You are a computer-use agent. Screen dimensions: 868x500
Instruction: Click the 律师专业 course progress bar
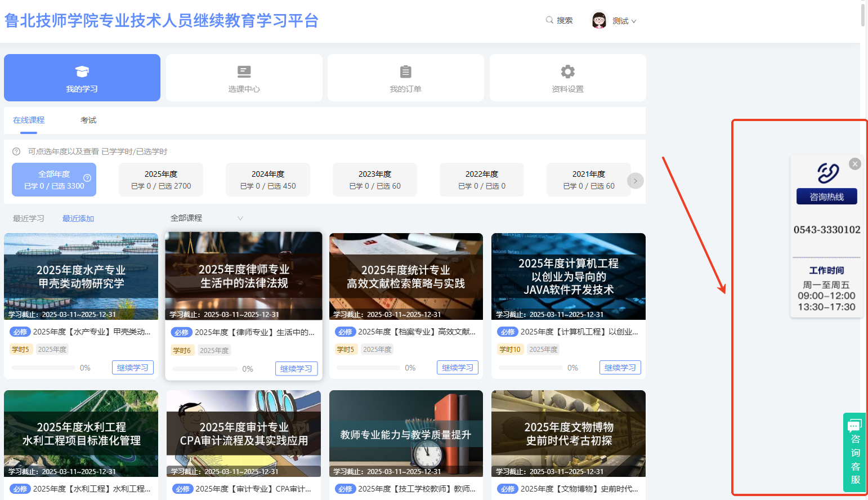[x=205, y=369]
